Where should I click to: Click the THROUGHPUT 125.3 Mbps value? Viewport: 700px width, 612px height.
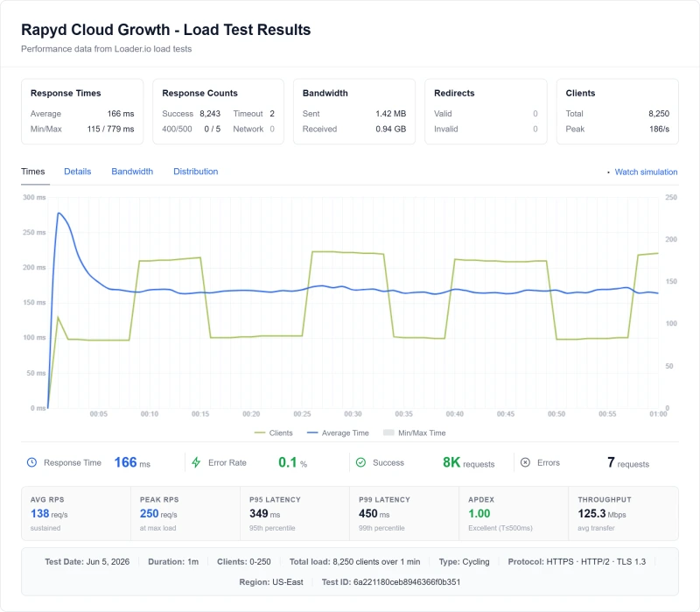(602, 514)
